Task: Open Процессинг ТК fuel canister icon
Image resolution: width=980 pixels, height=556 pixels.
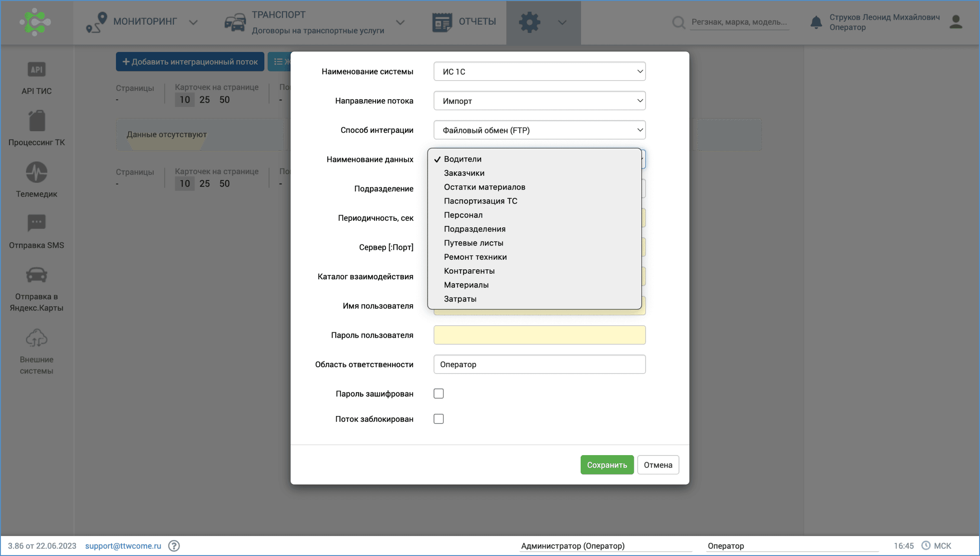Action: 37,121
